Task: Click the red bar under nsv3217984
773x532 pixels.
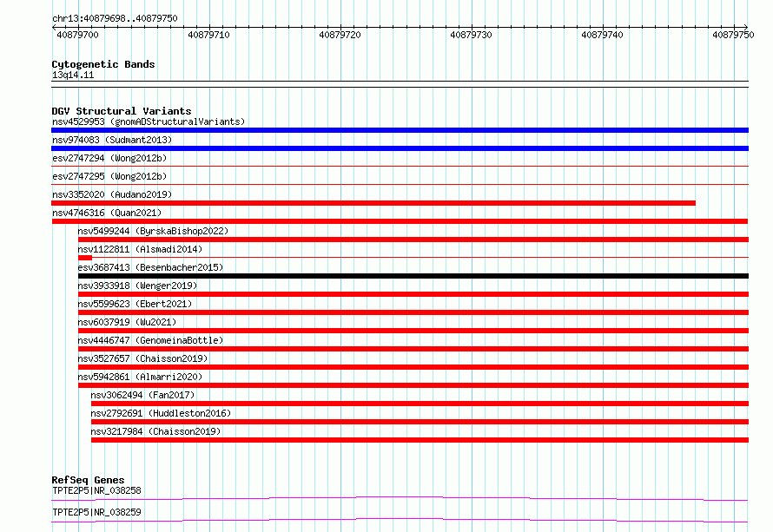Action: point(420,440)
